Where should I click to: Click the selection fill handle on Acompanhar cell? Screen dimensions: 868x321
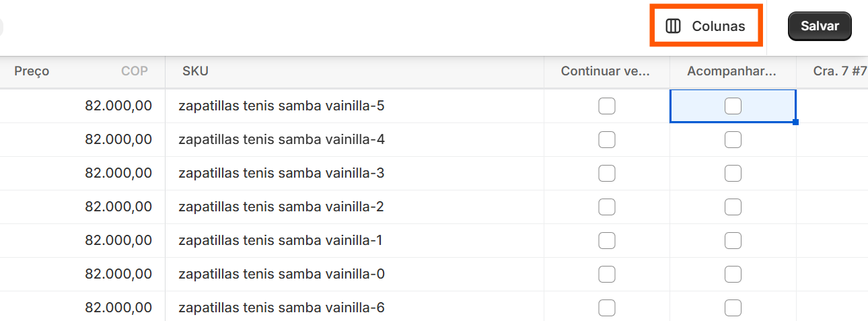pos(796,122)
